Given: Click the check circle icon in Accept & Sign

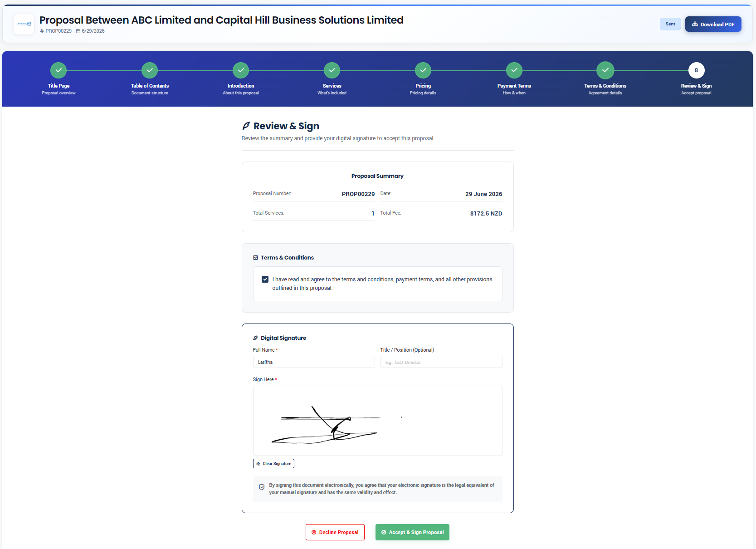Looking at the screenshot, I should tap(384, 532).
